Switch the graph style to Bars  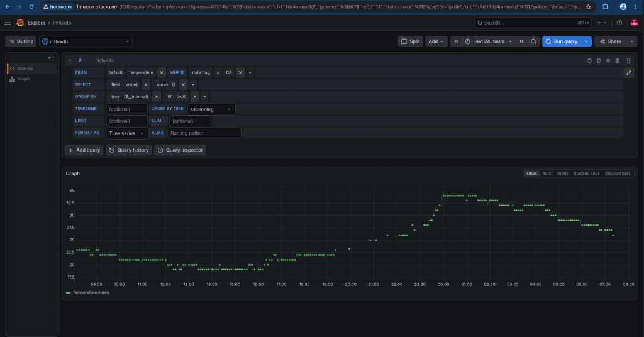coord(547,174)
